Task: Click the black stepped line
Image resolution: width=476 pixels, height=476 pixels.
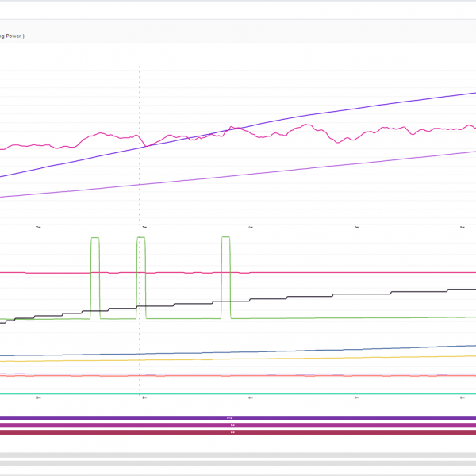Action: click(x=317, y=296)
